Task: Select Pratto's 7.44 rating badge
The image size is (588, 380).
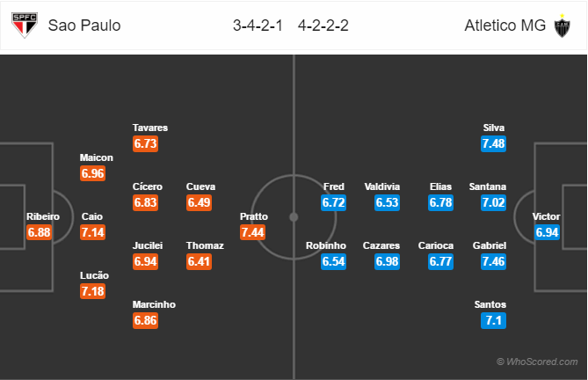Action: pos(253,232)
